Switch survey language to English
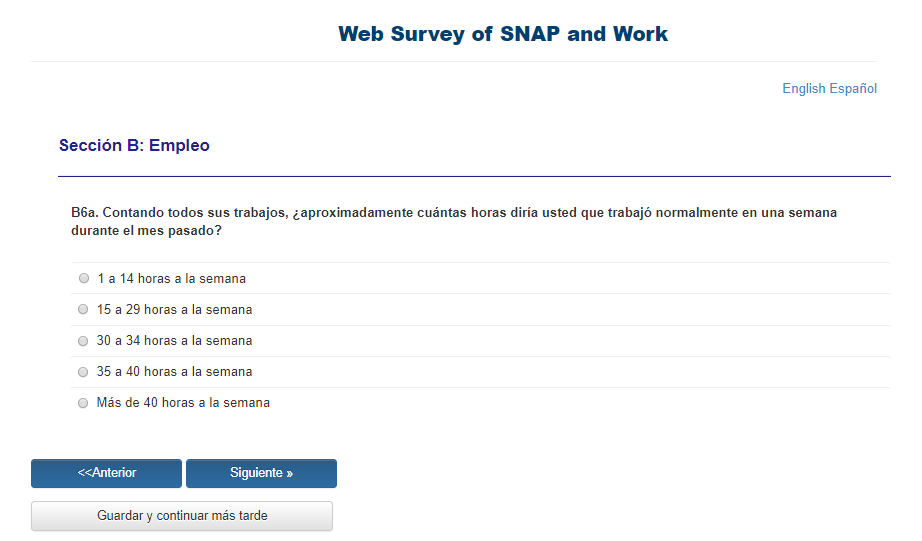 803,89
